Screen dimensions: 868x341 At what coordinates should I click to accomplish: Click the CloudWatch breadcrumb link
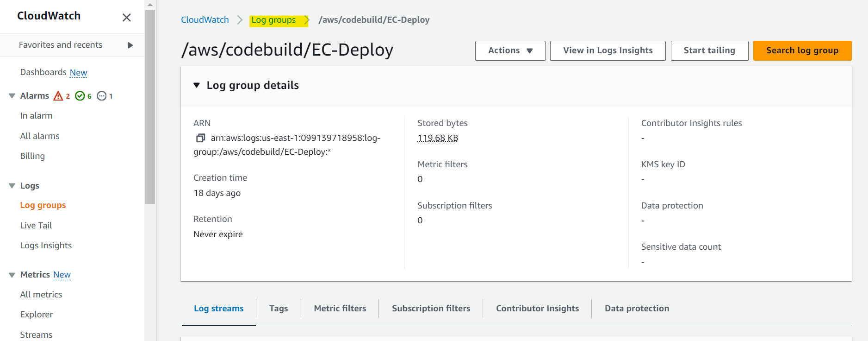[x=205, y=20]
